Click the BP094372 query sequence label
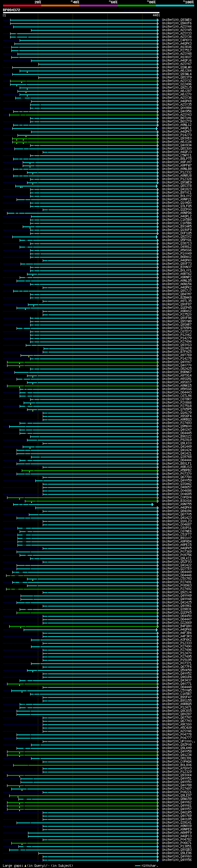197x868 pixels. [x=11, y=10]
